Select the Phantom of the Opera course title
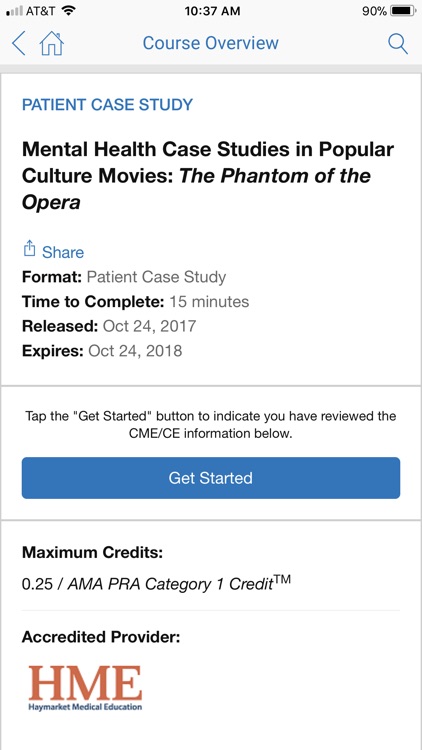The height and width of the screenshot is (750, 422). coord(208,176)
